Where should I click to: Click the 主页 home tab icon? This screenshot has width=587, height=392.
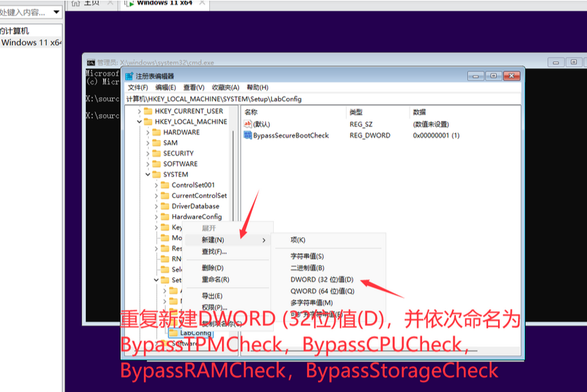coord(75,1)
